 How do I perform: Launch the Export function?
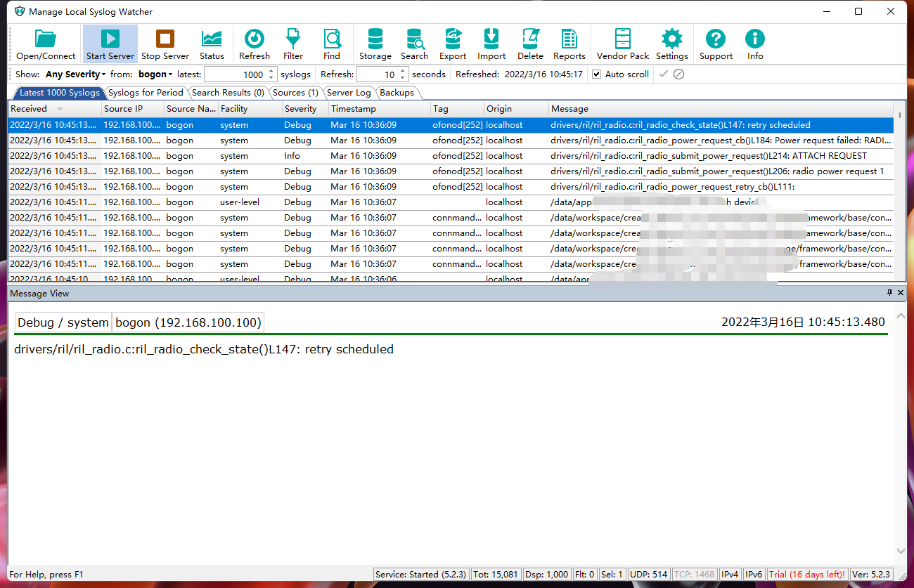pyautogui.click(x=452, y=44)
